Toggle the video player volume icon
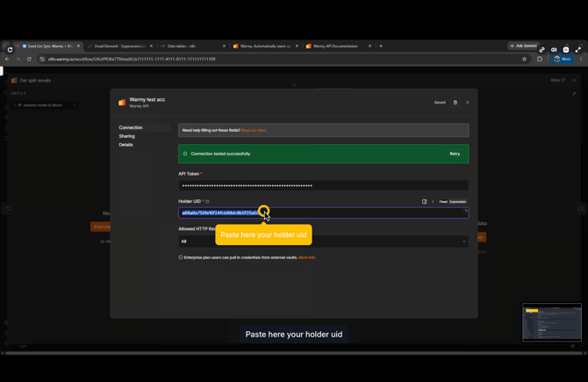The width and height of the screenshot is (588, 382). click(554, 49)
